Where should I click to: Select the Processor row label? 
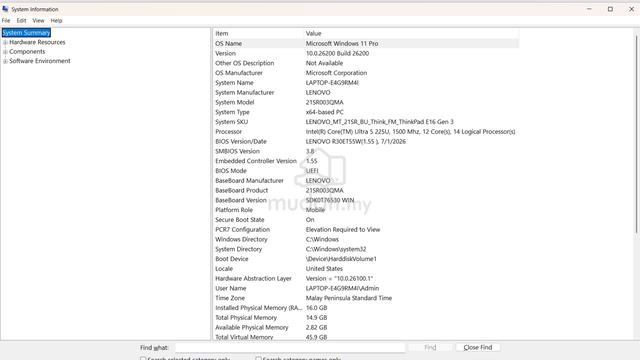[229, 131]
